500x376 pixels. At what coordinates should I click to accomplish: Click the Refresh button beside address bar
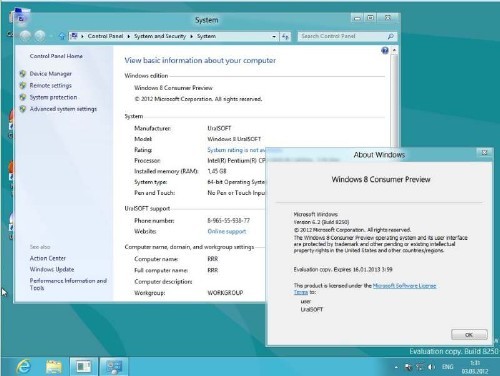[285, 36]
